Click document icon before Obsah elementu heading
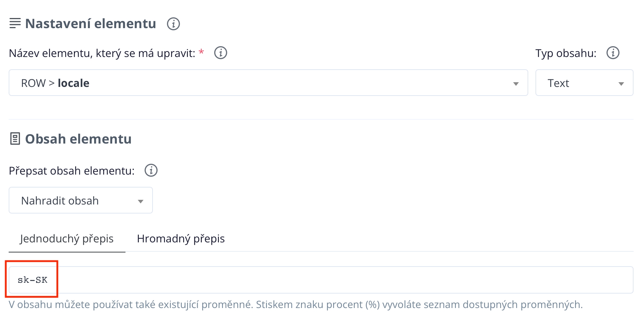 (x=15, y=139)
